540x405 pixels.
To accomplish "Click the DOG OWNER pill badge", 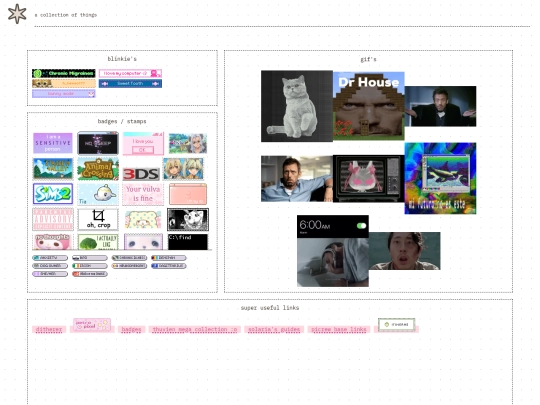I will pyautogui.click(x=50, y=266).
